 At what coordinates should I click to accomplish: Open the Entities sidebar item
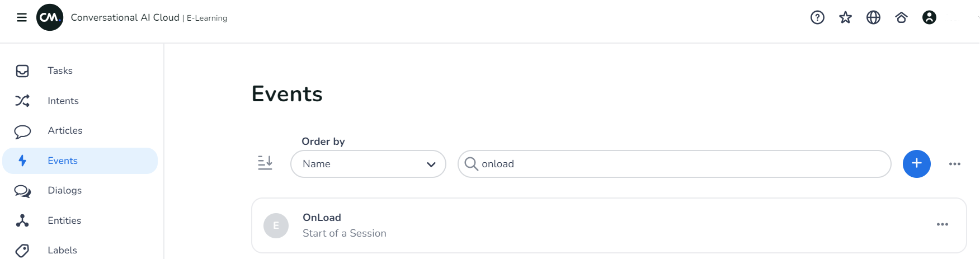tap(64, 220)
